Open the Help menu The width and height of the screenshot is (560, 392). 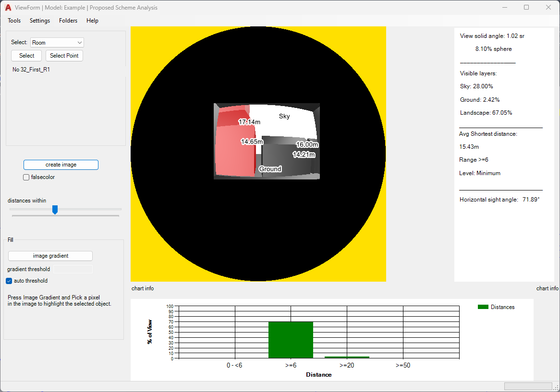(93, 21)
